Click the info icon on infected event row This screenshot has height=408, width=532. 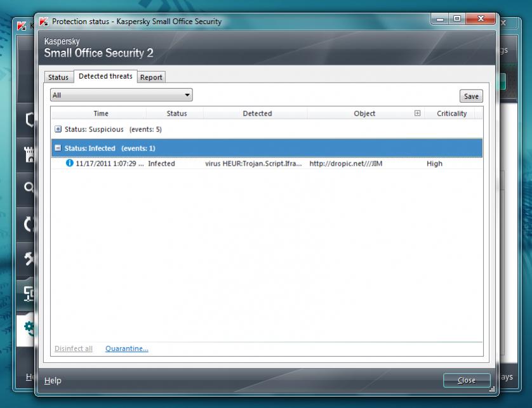tap(70, 163)
